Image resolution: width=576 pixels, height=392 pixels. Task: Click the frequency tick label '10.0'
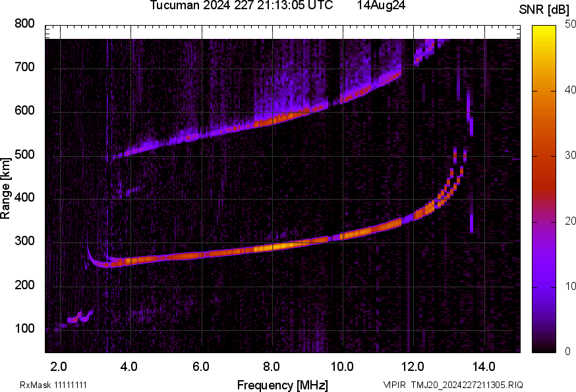tap(342, 367)
